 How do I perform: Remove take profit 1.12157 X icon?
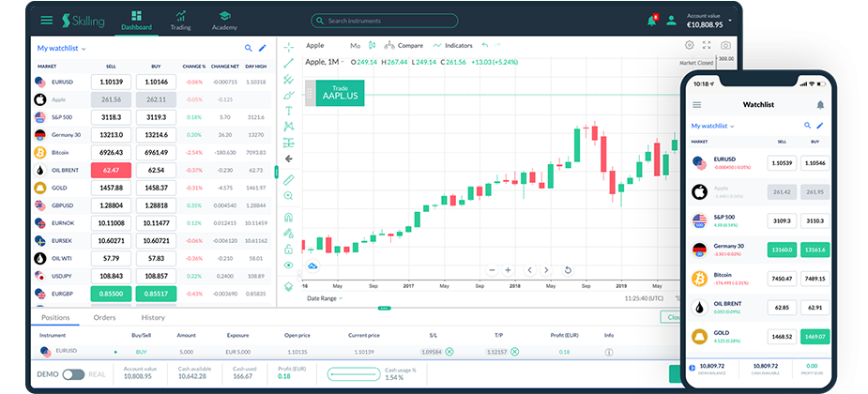(x=515, y=352)
